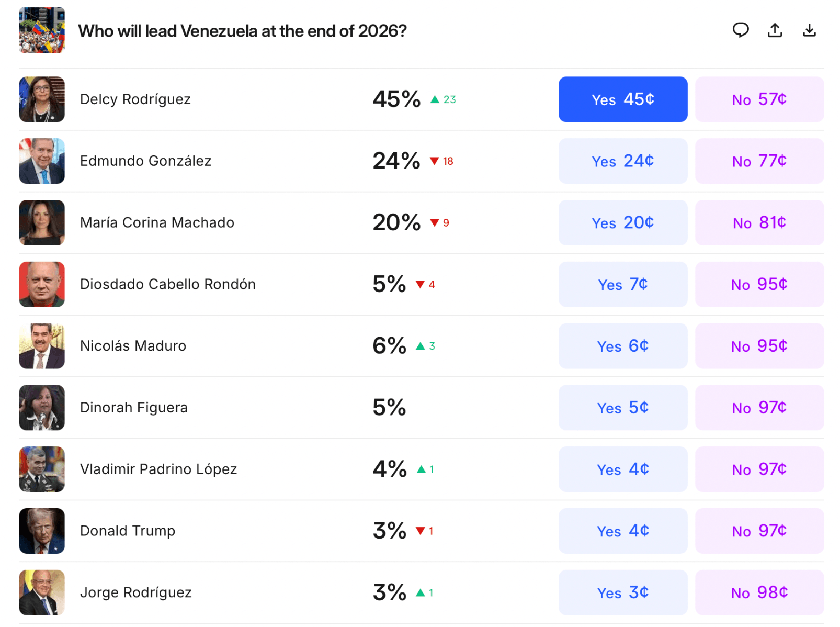Open the comments section icon
This screenshot has height=627, width=840.
741,30
